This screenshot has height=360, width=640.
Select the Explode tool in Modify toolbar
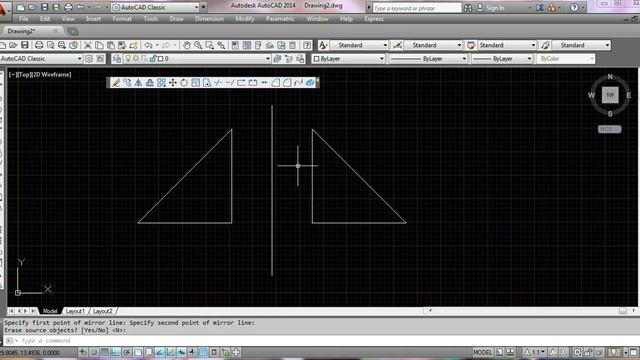pos(310,83)
